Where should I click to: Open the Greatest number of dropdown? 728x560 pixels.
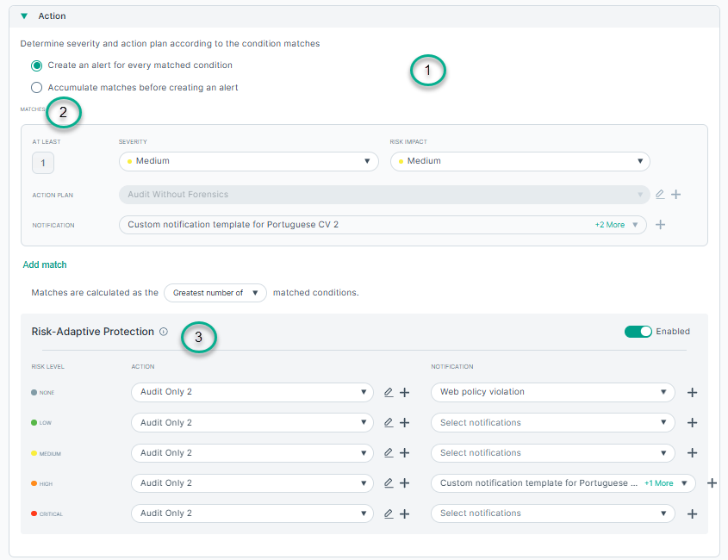point(215,293)
